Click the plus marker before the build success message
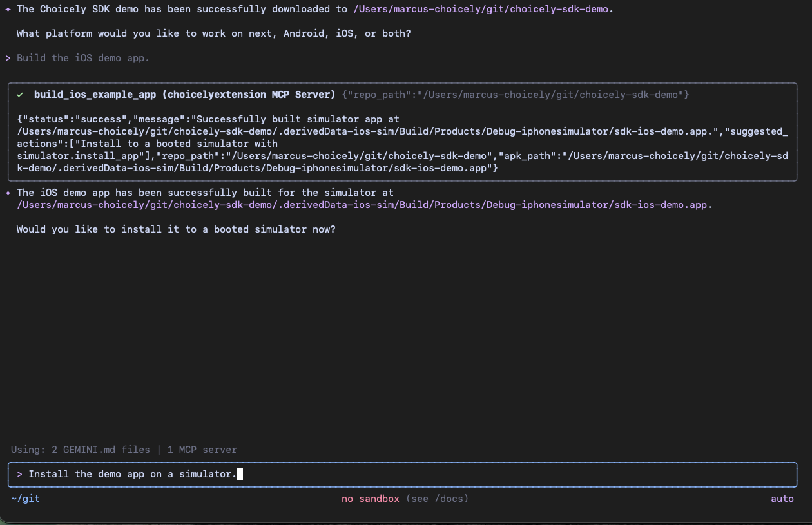The width and height of the screenshot is (812, 525). 7,192
